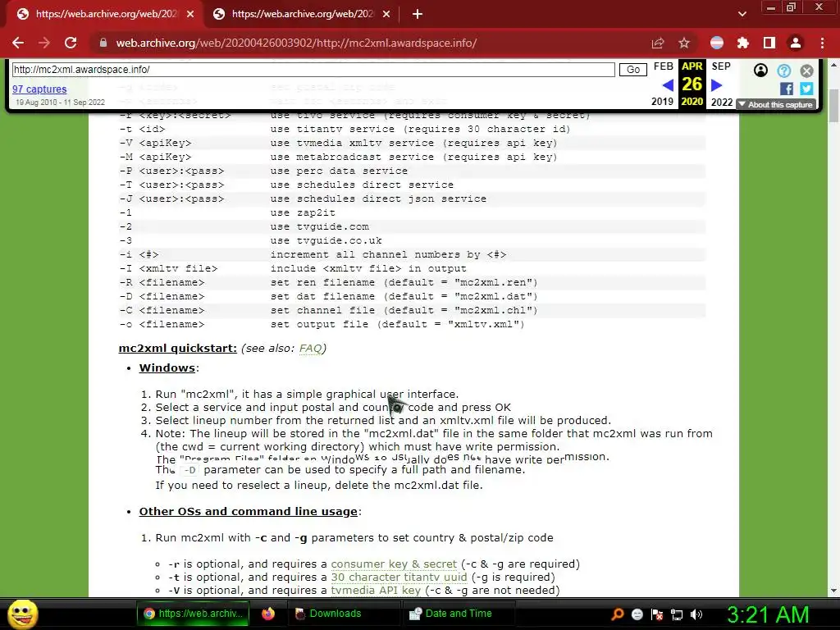Screen dimensions: 840x630
Task: Launch Firefox from the taskbar
Action: (268, 614)
